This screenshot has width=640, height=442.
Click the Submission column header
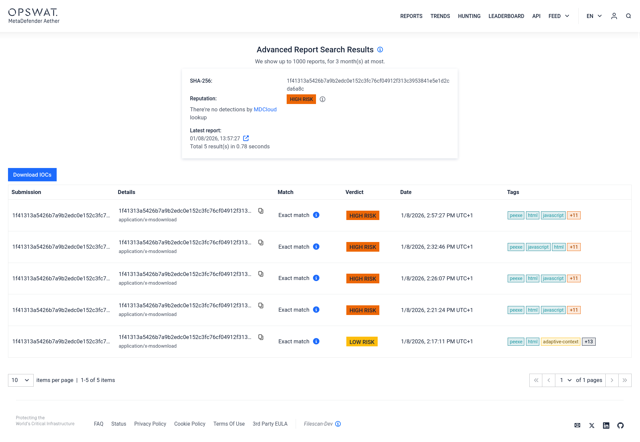(26, 192)
